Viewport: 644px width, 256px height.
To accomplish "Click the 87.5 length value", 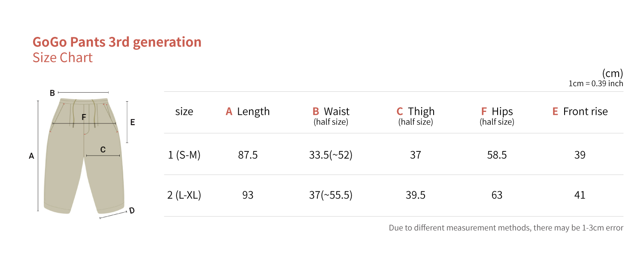I will pos(248,155).
